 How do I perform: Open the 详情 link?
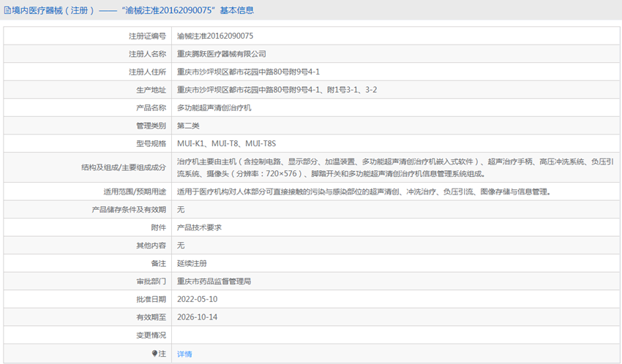click(184, 354)
